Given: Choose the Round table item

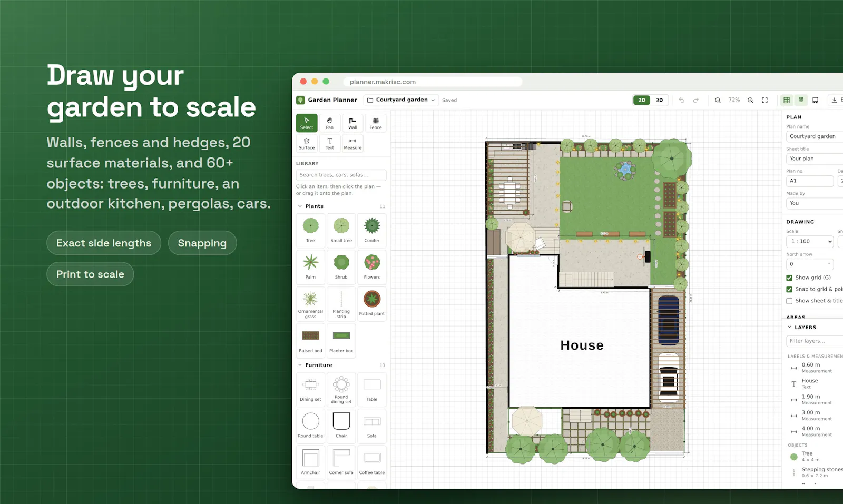Looking at the screenshot, I should 311,426.
